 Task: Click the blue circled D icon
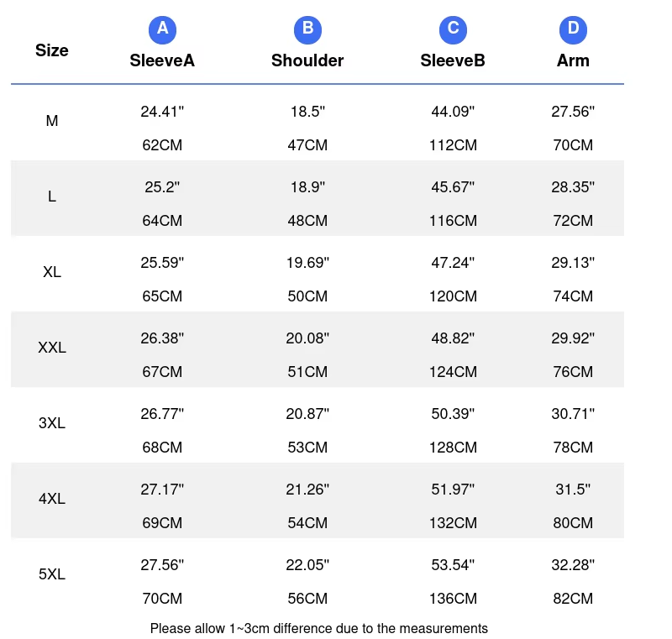[573, 30]
